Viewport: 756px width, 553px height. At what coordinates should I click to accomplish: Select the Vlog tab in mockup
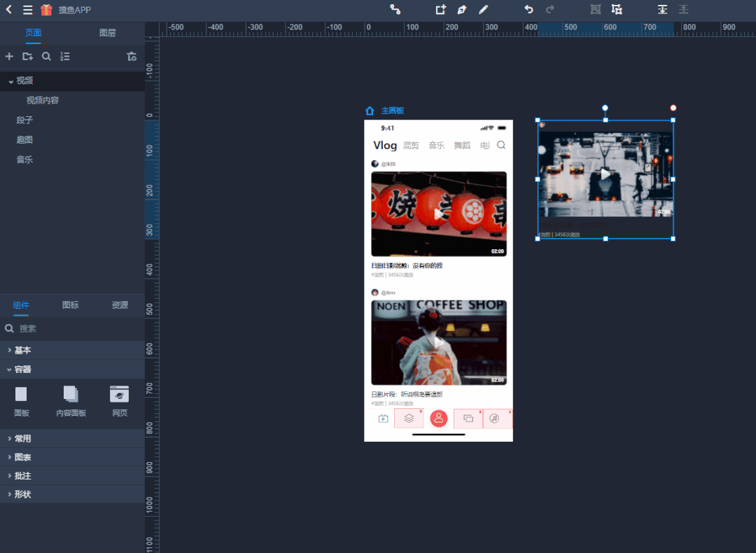pos(385,145)
